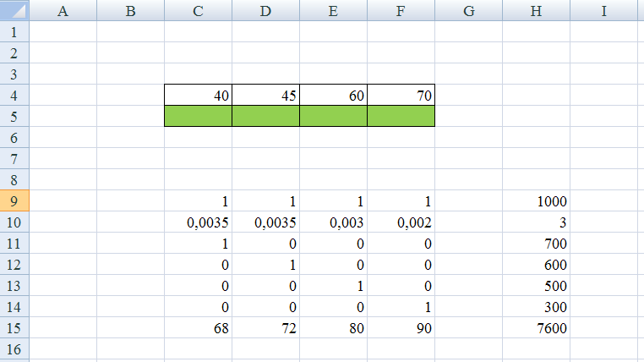Select column E header

[x=333, y=10]
